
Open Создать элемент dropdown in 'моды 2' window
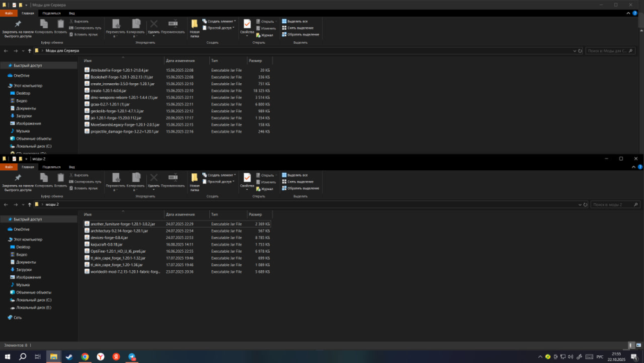[219, 175]
